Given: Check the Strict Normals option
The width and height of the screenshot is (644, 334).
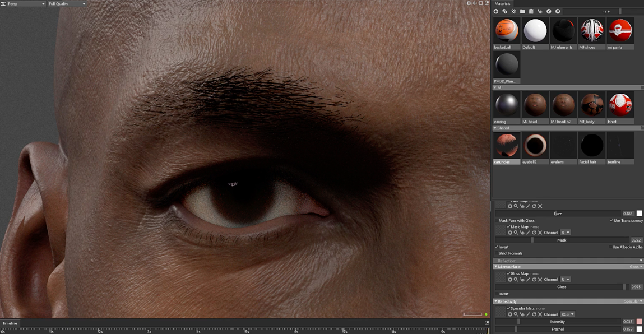Looking at the screenshot, I should tap(496, 253).
